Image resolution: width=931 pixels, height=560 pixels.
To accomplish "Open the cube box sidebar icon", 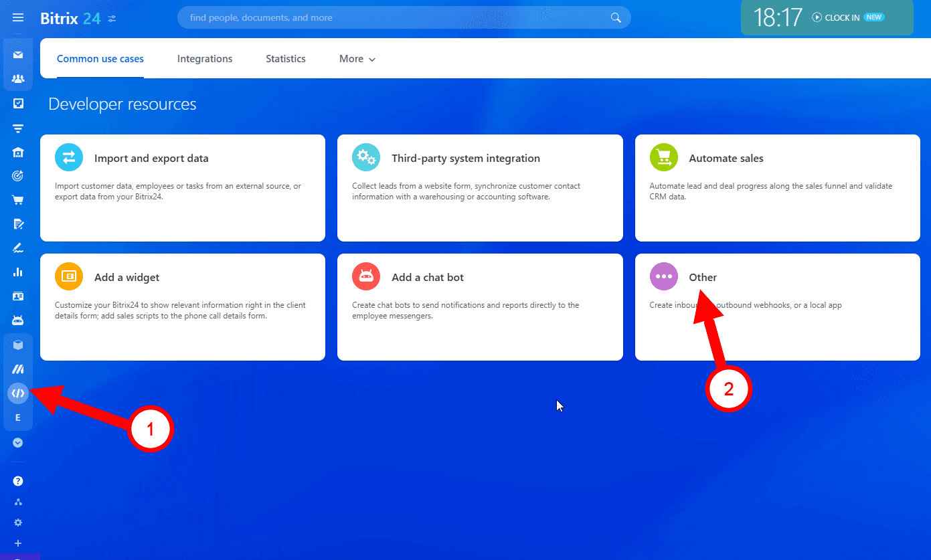I will (x=18, y=345).
